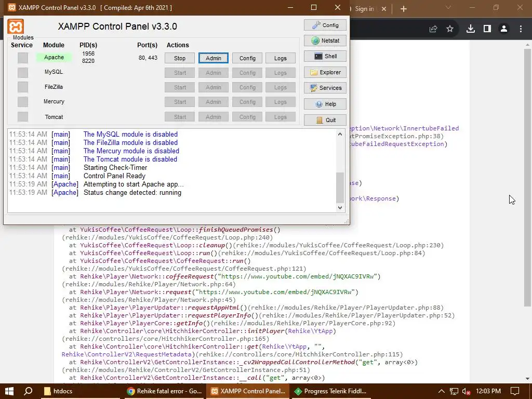Open the Windows notification center
Screen dimensions: 532x399
pyautogui.click(x=515, y=391)
